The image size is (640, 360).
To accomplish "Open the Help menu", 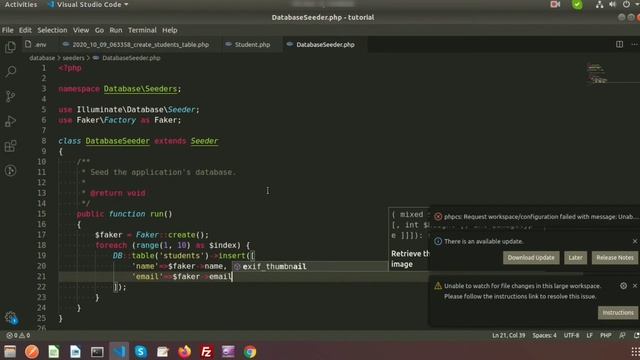I will [x=169, y=30].
